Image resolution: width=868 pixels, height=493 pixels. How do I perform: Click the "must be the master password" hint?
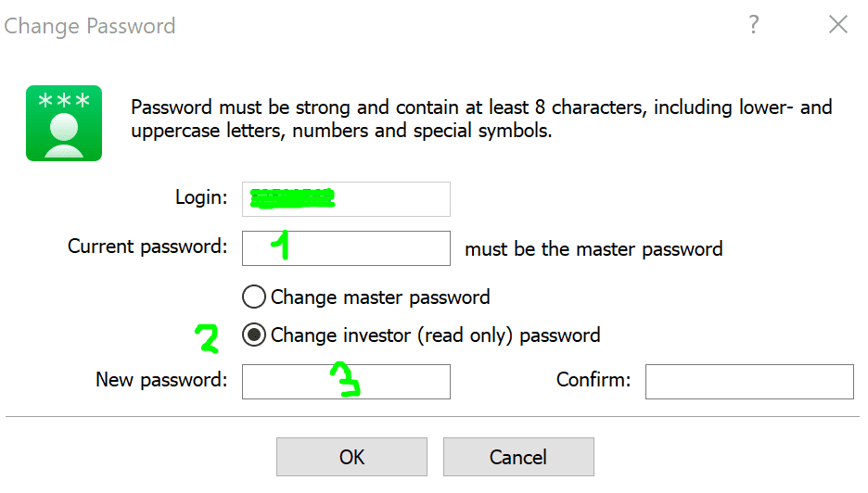594,248
